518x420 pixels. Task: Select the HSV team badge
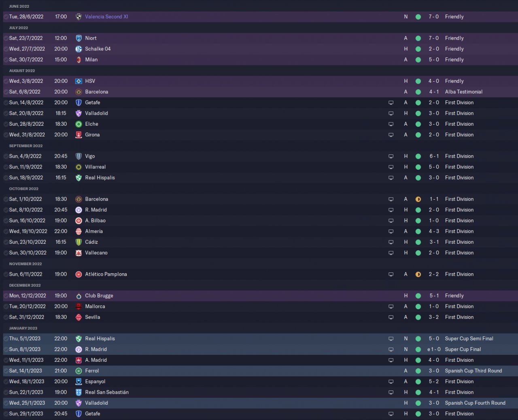(79, 81)
